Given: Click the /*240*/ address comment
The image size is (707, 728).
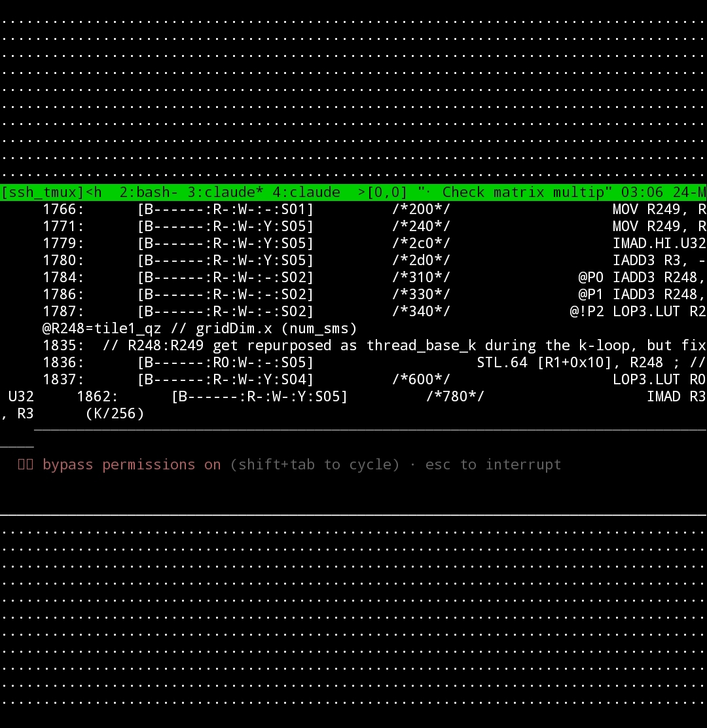Looking at the screenshot, I should click(x=421, y=226).
